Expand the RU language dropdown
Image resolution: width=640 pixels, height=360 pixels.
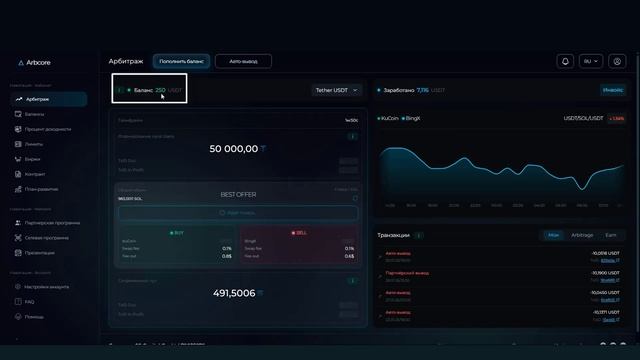click(591, 61)
